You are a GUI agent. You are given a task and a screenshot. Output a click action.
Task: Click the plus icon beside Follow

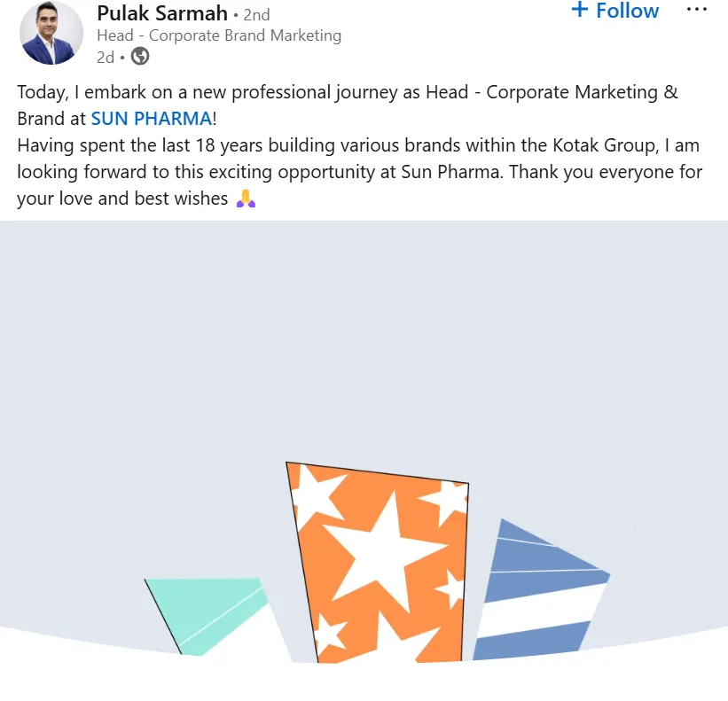580,11
